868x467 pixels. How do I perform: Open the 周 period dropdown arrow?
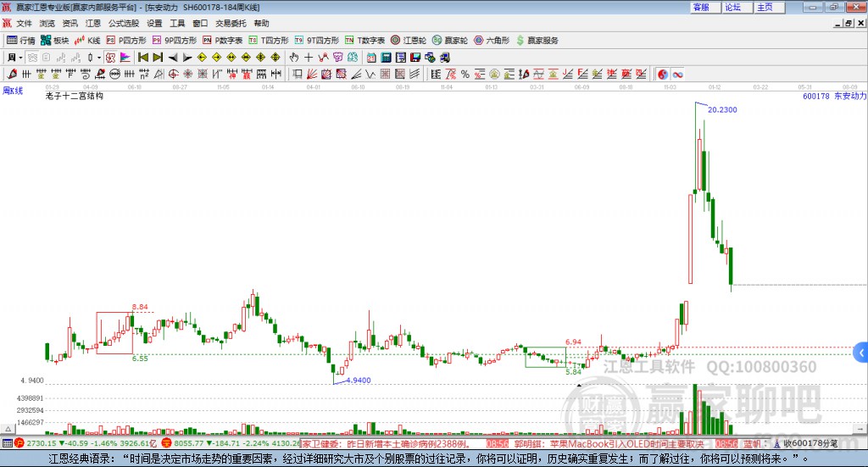pos(19,58)
